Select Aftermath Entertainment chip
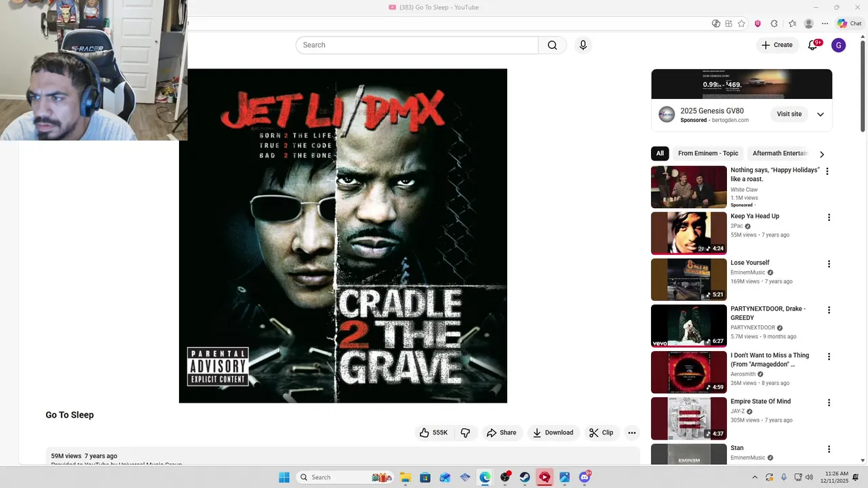This screenshot has height=488, width=868. [780, 153]
